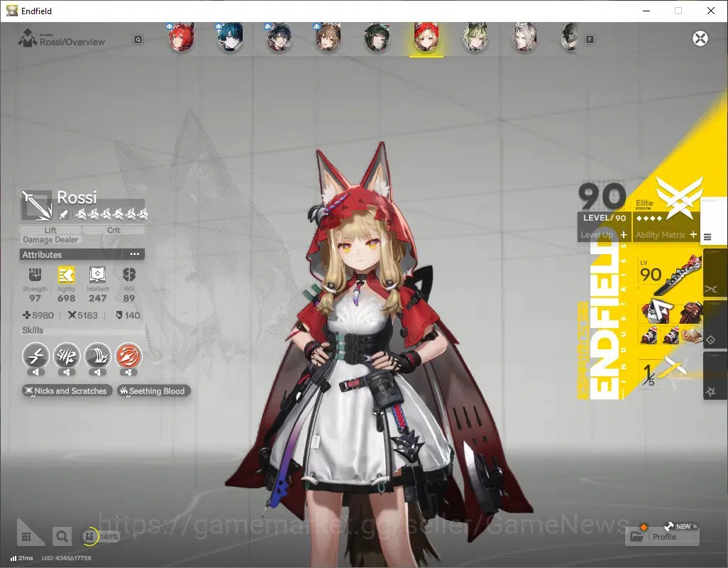
Task: Open Ability Matrix plus button
Action: click(x=693, y=234)
